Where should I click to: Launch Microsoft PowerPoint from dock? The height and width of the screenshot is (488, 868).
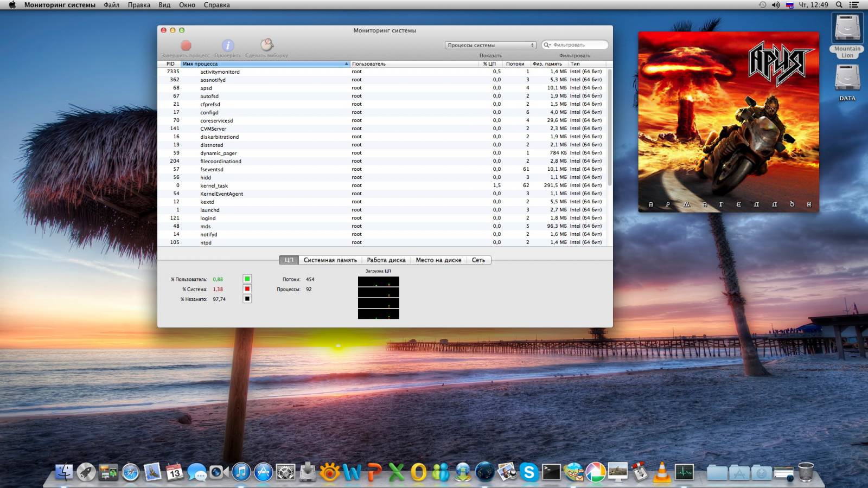374,472
